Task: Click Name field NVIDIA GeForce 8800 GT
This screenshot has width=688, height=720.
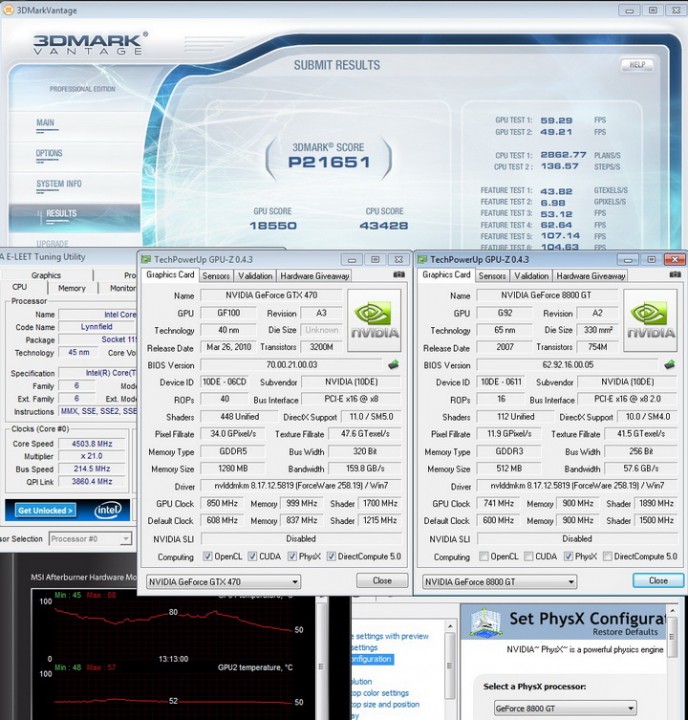Action: (x=546, y=295)
